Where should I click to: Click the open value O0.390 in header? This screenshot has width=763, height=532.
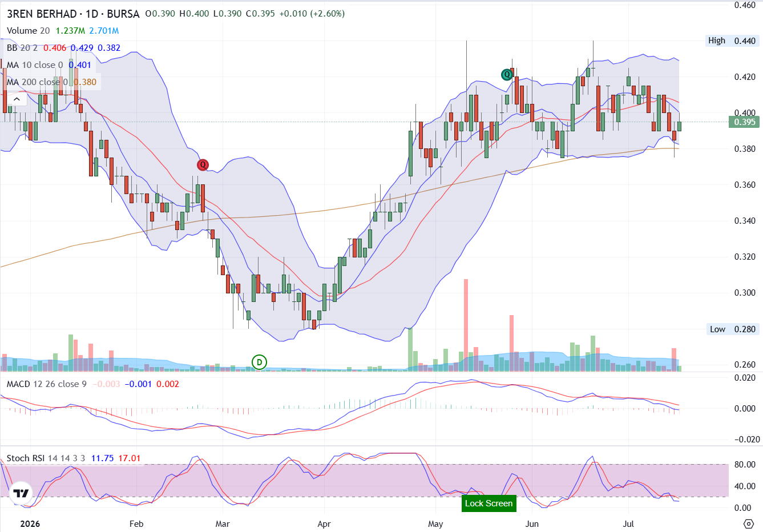click(160, 14)
